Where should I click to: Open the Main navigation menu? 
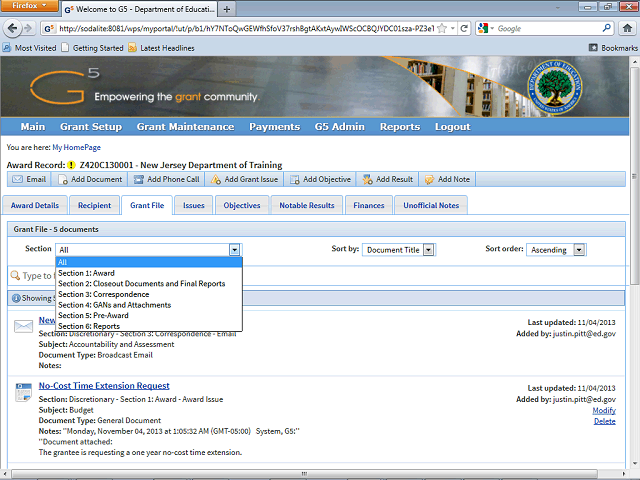(33, 127)
